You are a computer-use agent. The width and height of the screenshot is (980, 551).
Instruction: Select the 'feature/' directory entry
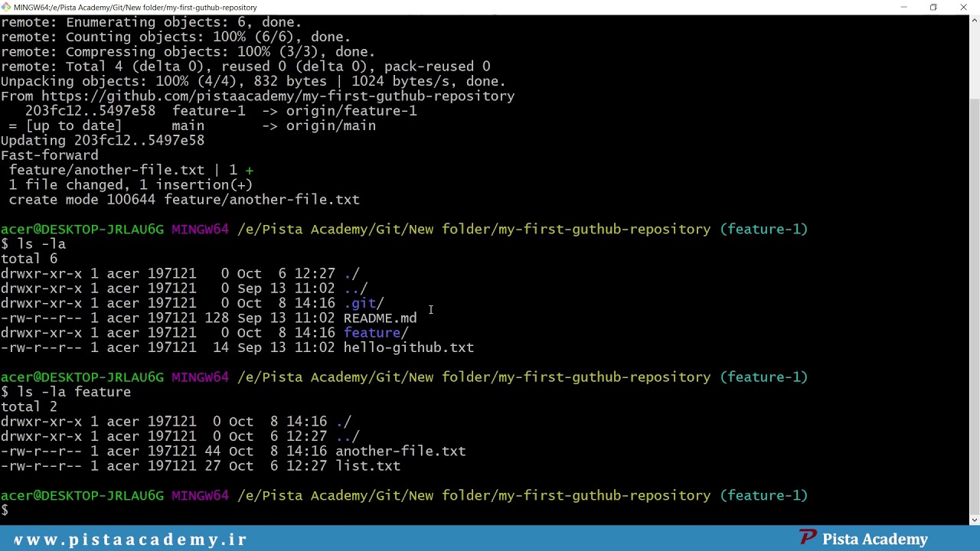point(376,333)
